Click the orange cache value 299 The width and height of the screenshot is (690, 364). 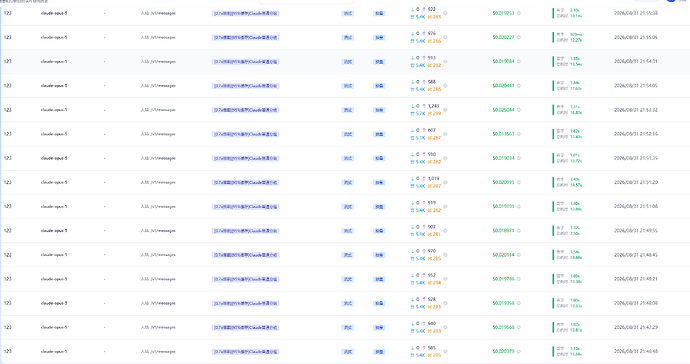coord(437,114)
